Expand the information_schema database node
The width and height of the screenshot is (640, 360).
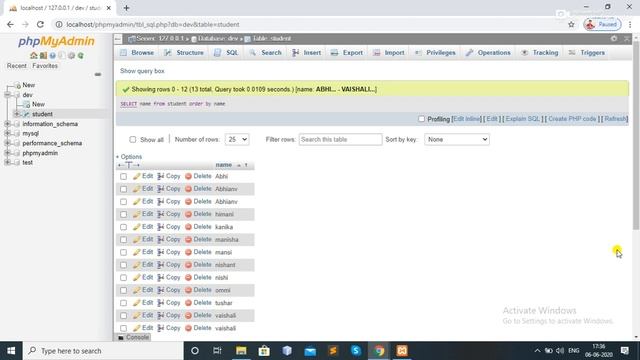(7, 124)
